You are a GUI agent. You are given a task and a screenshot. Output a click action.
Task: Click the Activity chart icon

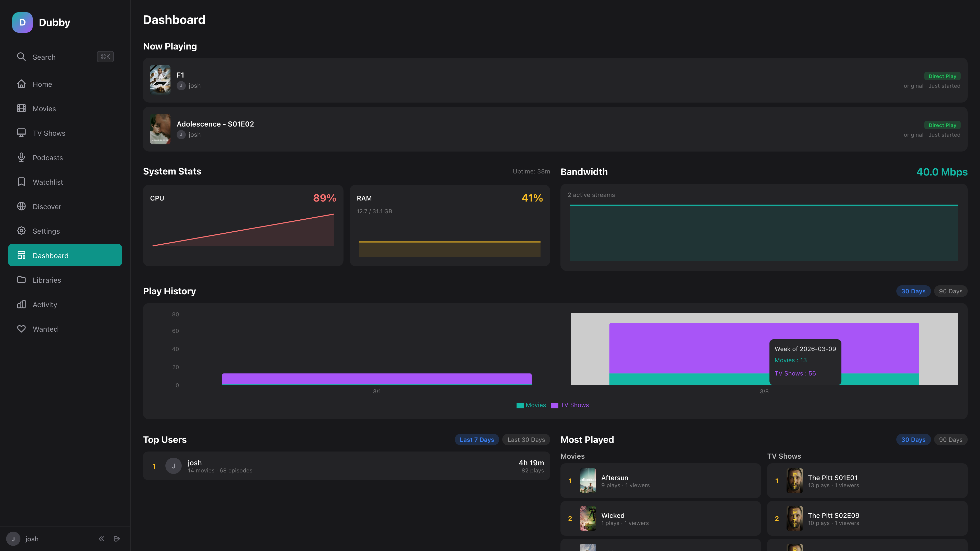pos(21,304)
